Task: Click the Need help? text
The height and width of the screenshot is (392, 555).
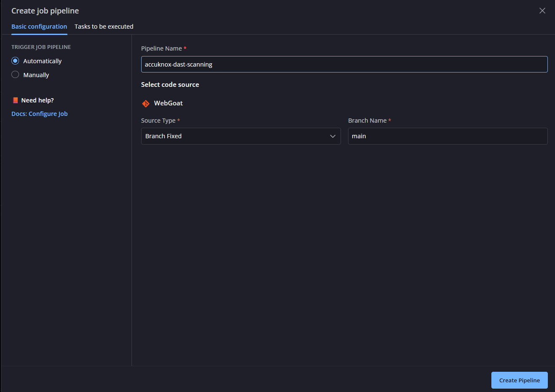Action: pos(38,100)
